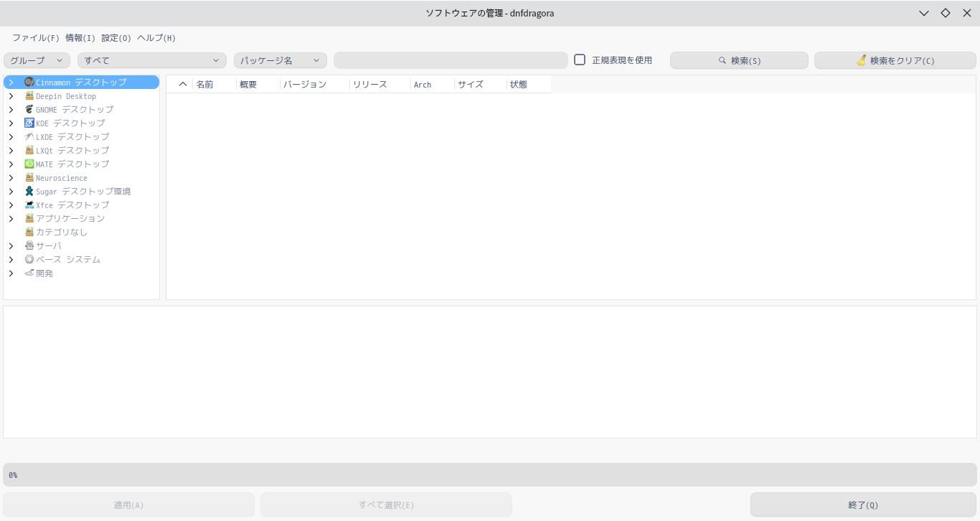Select the ベース システム gear icon
Image resolution: width=980 pixels, height=521 pixels.
[x=29, y=259]
